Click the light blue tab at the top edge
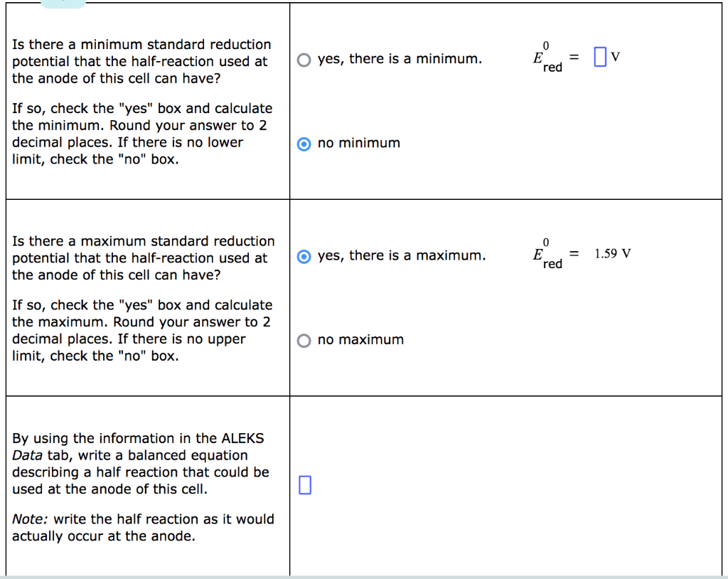The width and height of the screenshot is (728, 579). click(x=63, y=4)
